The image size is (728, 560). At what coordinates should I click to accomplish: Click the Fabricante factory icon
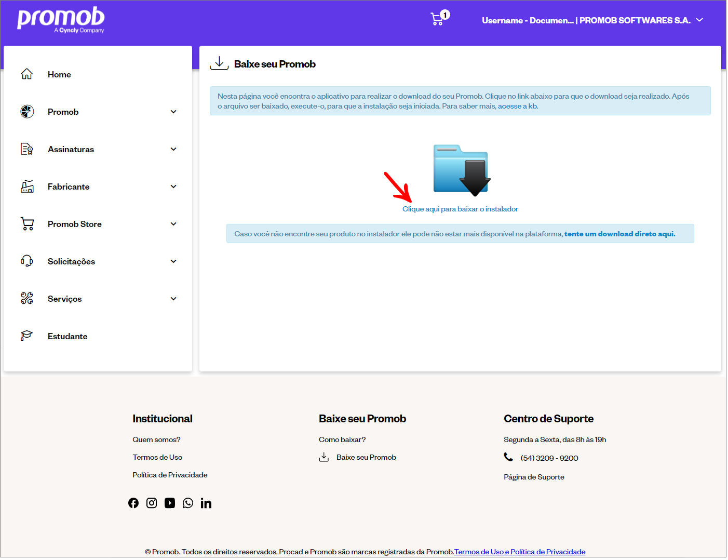(27, 186)
